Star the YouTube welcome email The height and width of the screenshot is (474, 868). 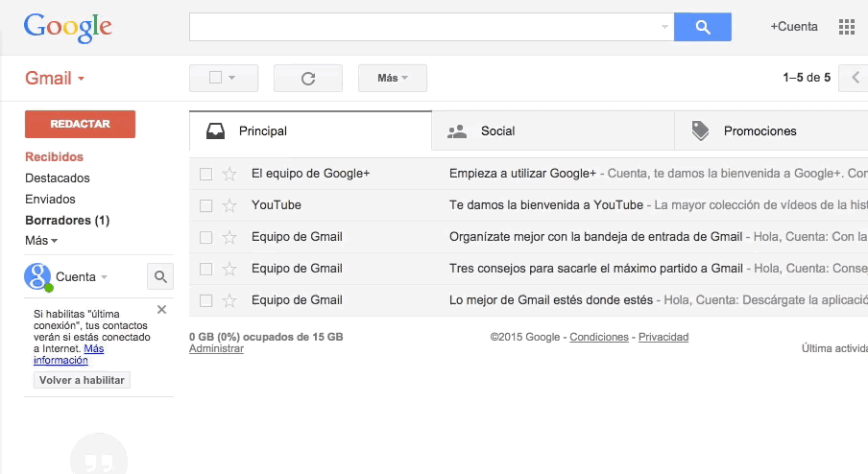pyautogui.click(x=229, y=205)
